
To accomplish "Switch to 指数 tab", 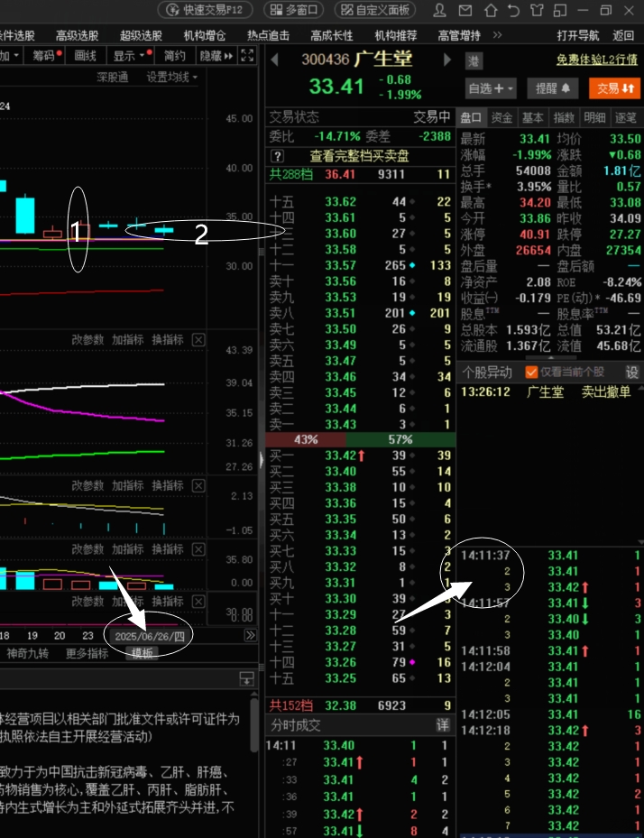I will pos(564,117).
